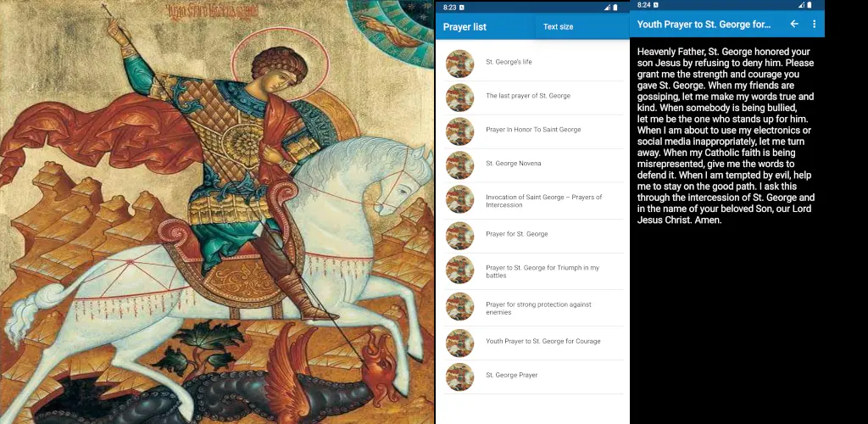Open the three-dot overflow menu
Image resolution: width=868 pixels, height=424 pixels.
[x=814, y=25]
